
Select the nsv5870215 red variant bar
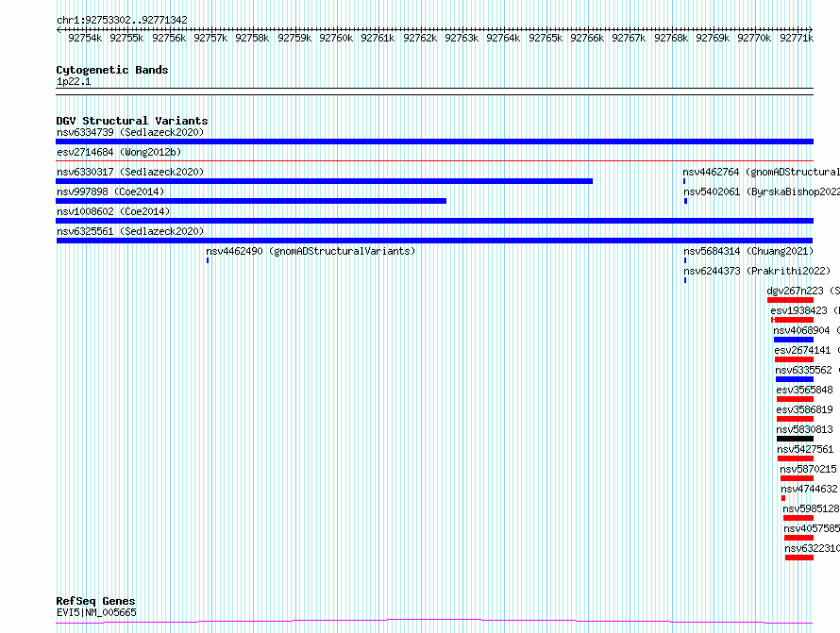[x=798, y=478]
